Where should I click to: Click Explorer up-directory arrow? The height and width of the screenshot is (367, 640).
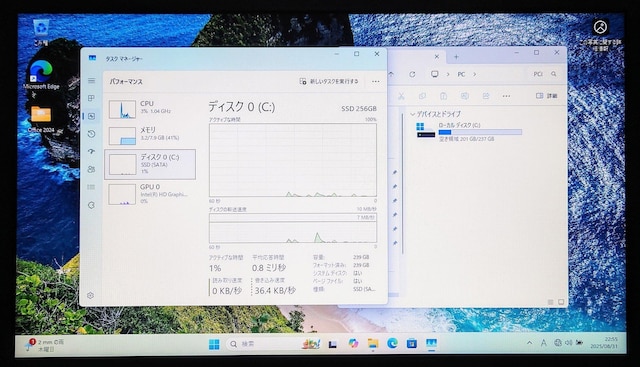391,74
